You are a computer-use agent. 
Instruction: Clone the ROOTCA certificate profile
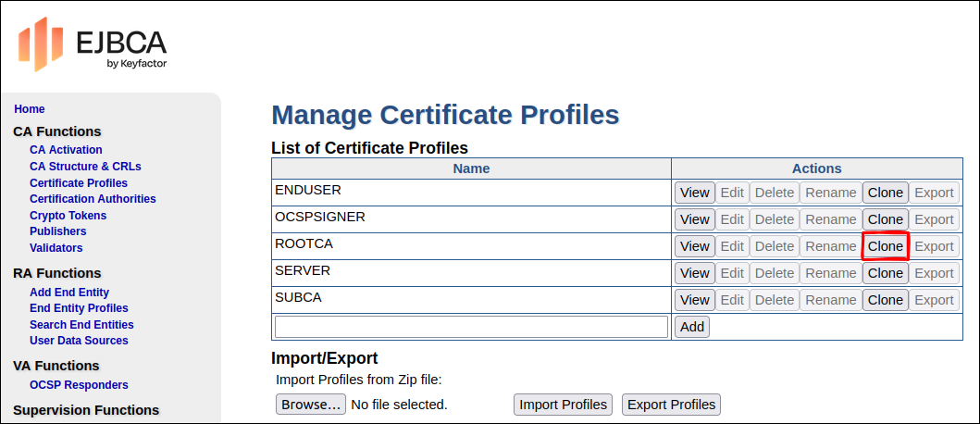[885, 246]
